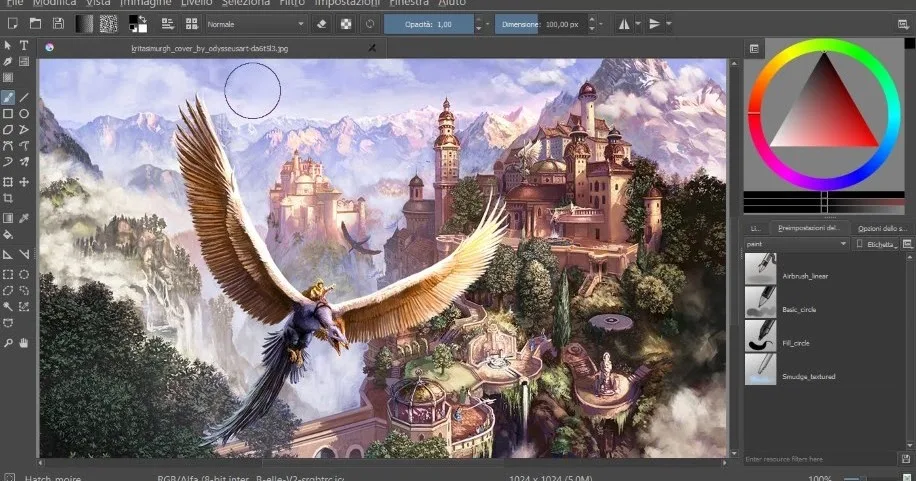Click the Save floppy disk icon
This screenshot has height=481, width=916.
[x=58, y=24]
